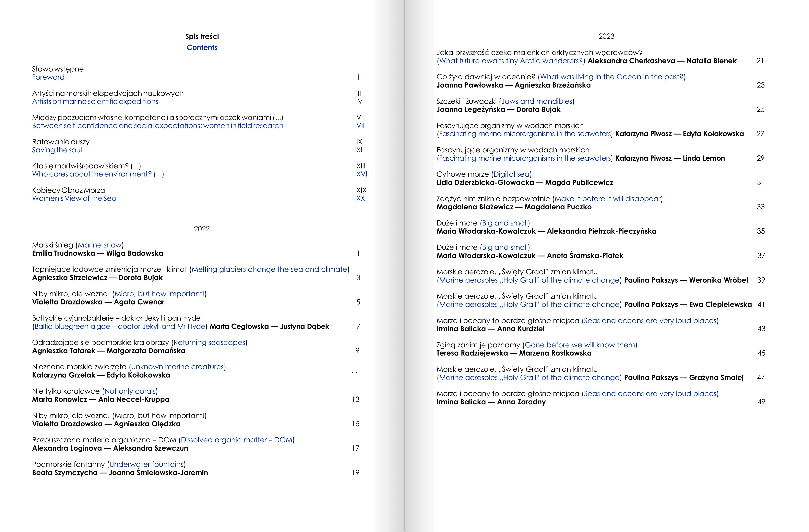809x532 pixels.
Task: Click 'Make it before it will disappear'
Action: tap(607, 199)
